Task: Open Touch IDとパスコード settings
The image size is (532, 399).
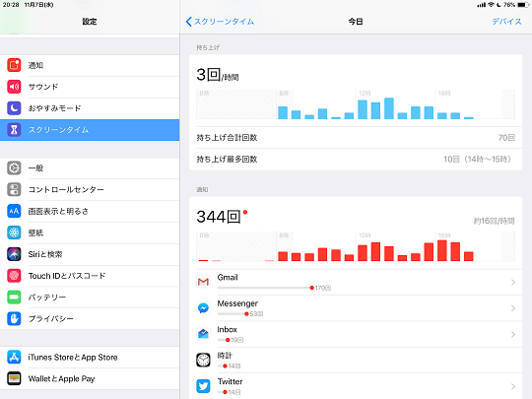Action: [90, 276]
